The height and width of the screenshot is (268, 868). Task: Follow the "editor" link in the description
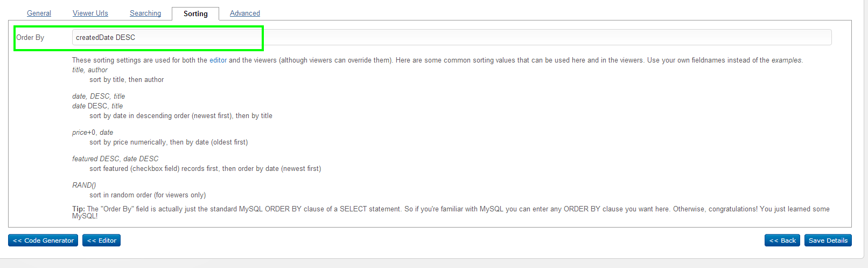click(218, 60)
